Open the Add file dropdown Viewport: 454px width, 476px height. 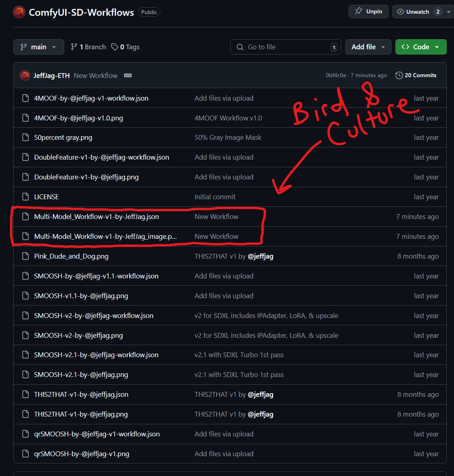[x=368, y=47]
